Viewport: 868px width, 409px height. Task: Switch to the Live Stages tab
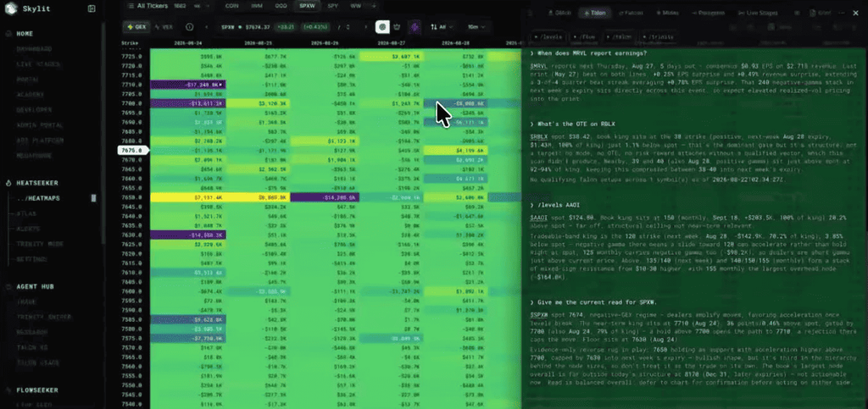point(757,12)
